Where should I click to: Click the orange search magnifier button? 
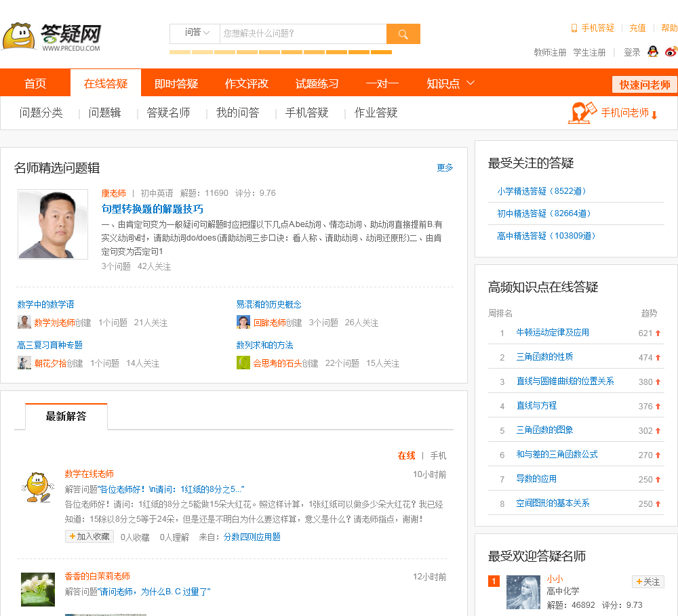[403, 34]
